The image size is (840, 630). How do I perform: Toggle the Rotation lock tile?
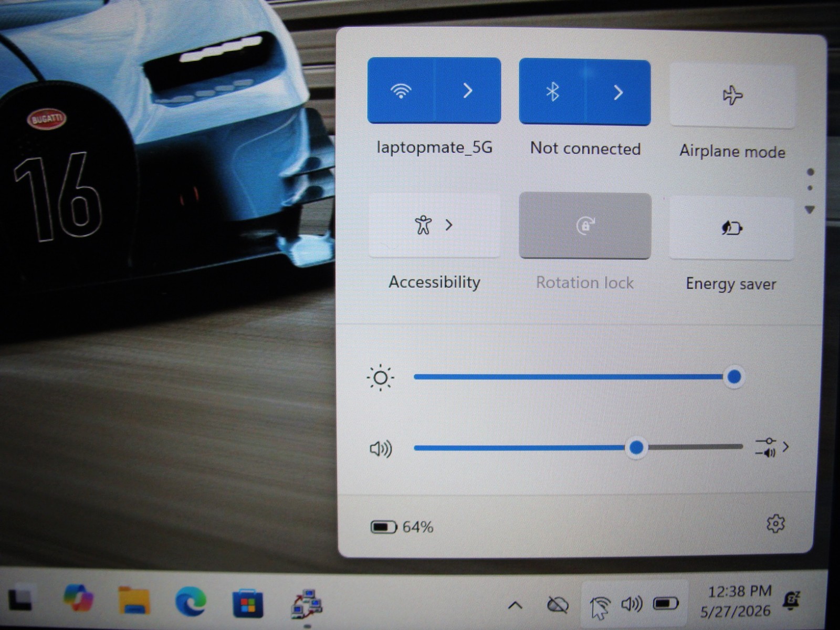point(585,226)
